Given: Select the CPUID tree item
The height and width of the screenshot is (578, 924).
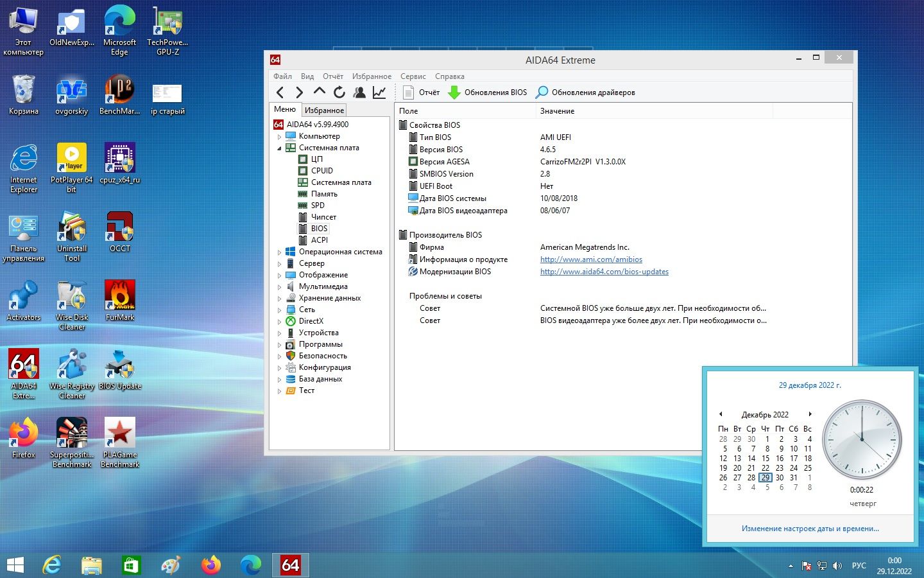Looking at the screenshot, I should tap(322, 171).
